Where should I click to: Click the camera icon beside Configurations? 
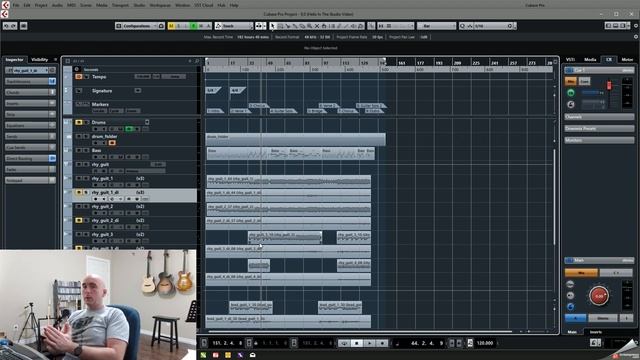(x=161, y=26)
